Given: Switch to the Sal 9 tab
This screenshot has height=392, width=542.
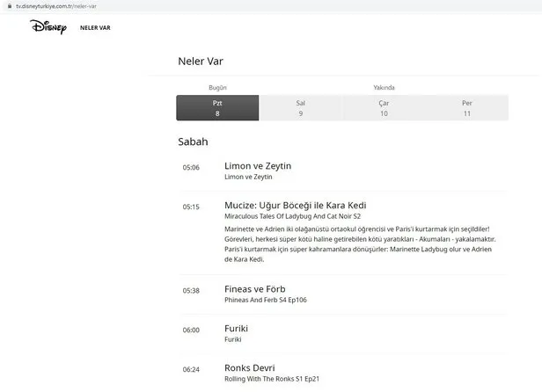Looking at the screenshot, I should click(x=300, y=108).
